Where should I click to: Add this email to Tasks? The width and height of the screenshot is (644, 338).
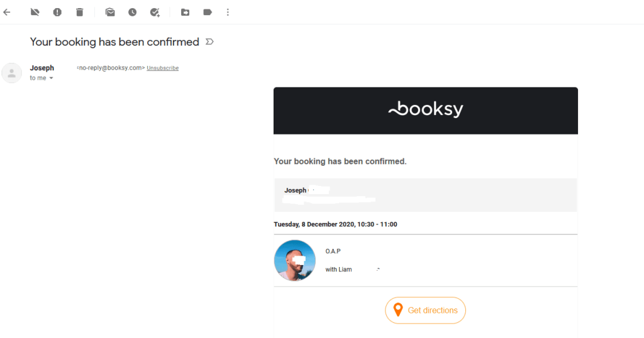155,12
